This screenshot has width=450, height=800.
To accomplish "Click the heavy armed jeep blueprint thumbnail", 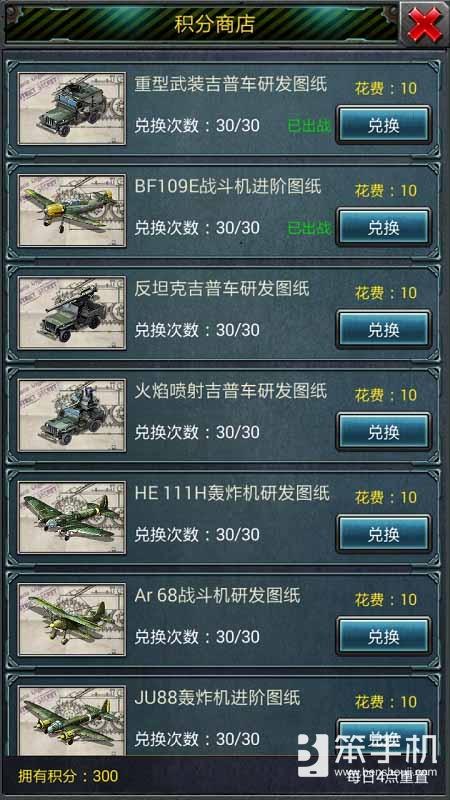I will (71, 108).
